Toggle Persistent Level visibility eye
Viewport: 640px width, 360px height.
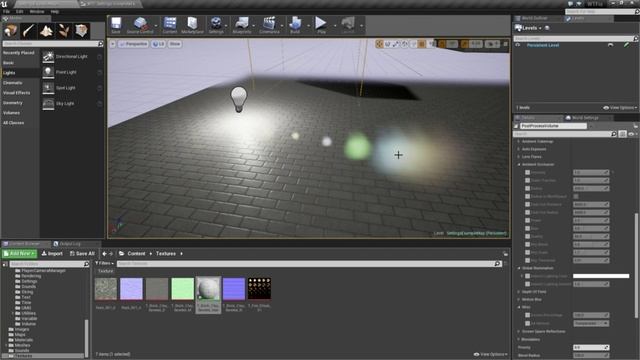pyautogui.click(x=518, y=45)
